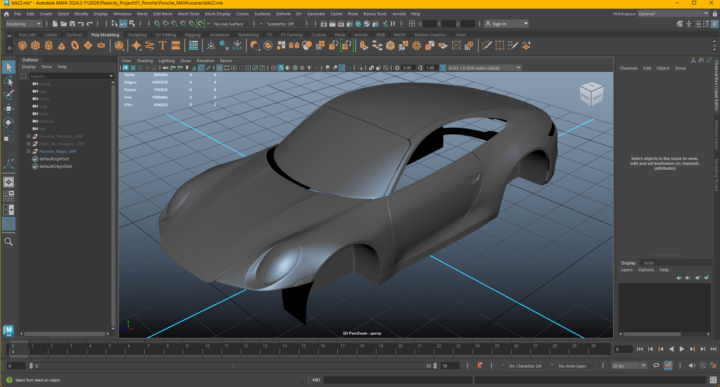720x387 pixels.
Task: Activate the Lasso select tool
Action: 8,81
